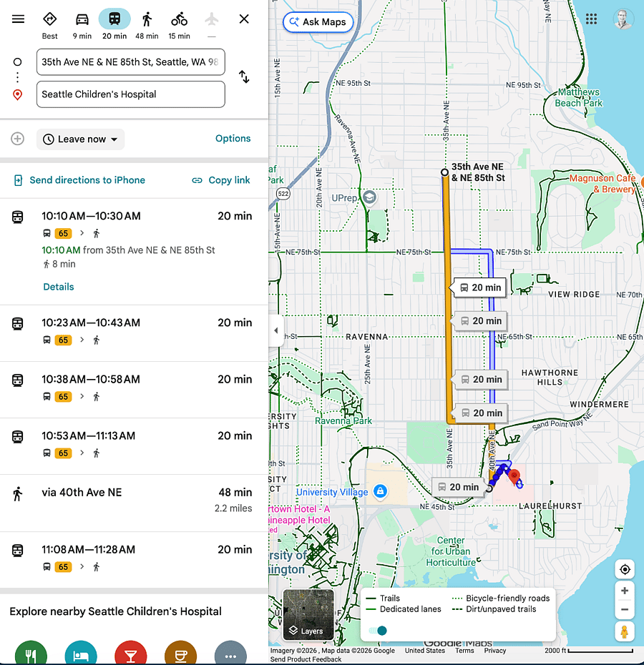Open transit Options
Image resolution: width=644 pixels, height=665 pixels.
233,138
